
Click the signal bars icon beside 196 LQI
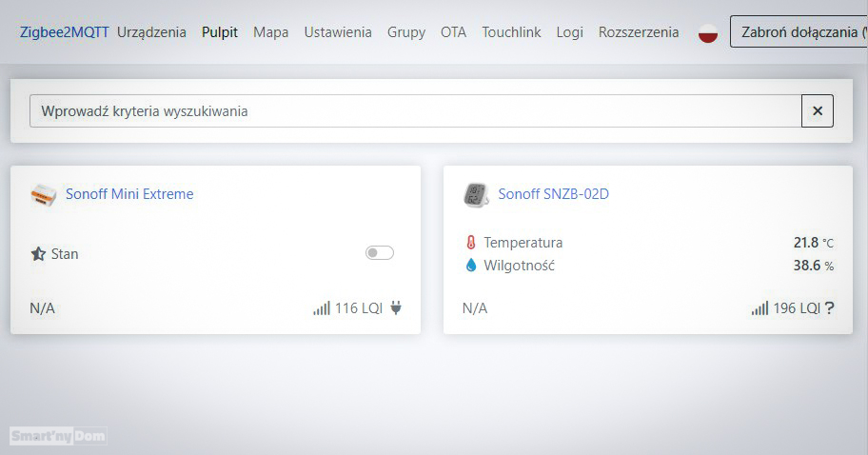coord(760,308)
